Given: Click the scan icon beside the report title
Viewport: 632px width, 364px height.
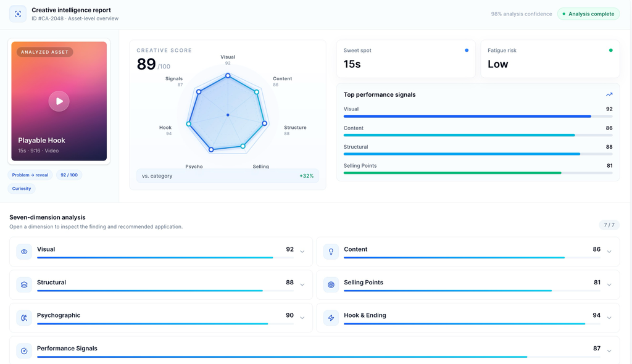Looking at the screenshot, I should pos(18,14).
